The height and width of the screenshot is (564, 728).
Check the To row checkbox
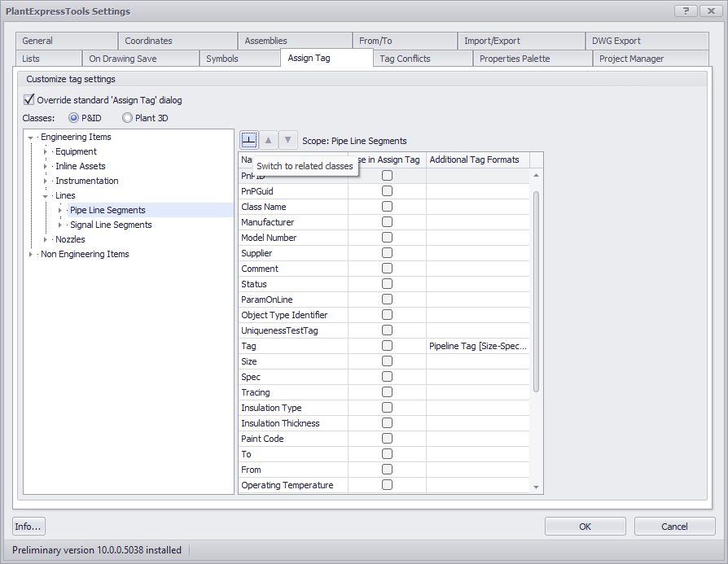coord(387,454)
